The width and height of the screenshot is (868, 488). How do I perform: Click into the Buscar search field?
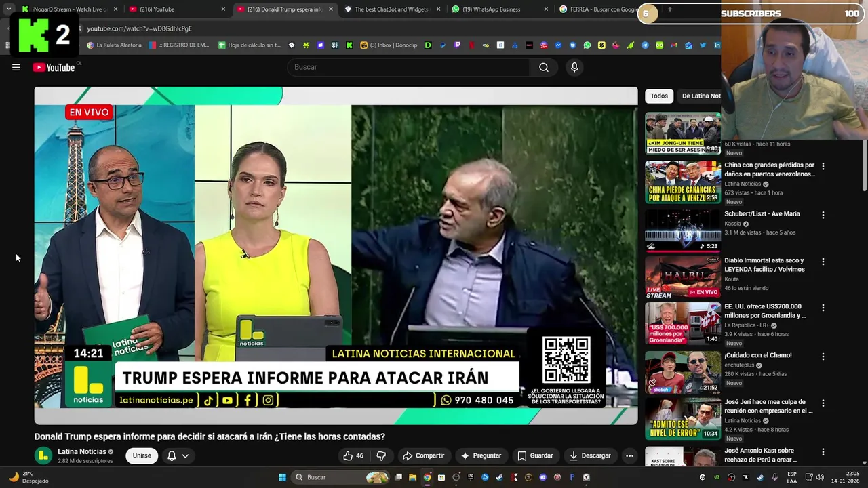[408, 67]
